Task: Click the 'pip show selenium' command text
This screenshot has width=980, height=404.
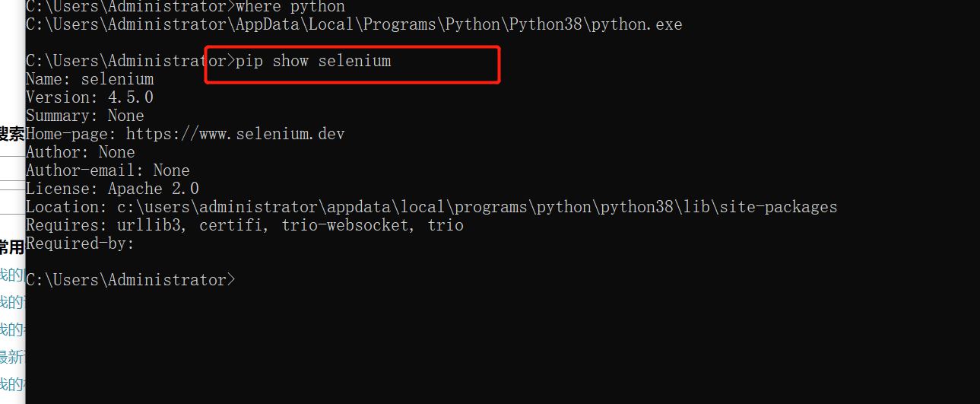Action: (x=313, y=61)
